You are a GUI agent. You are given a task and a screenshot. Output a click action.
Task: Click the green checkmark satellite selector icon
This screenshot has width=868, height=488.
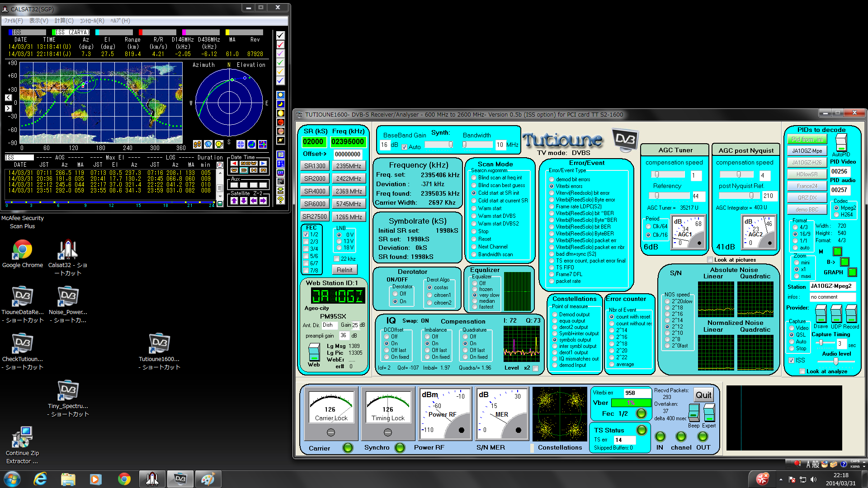point(280,62)
